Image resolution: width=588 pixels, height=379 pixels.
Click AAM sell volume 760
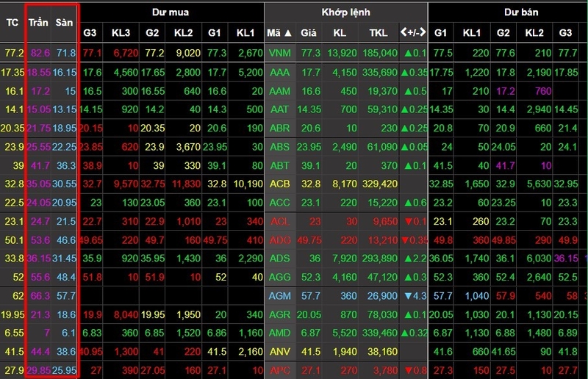[543, 91]
